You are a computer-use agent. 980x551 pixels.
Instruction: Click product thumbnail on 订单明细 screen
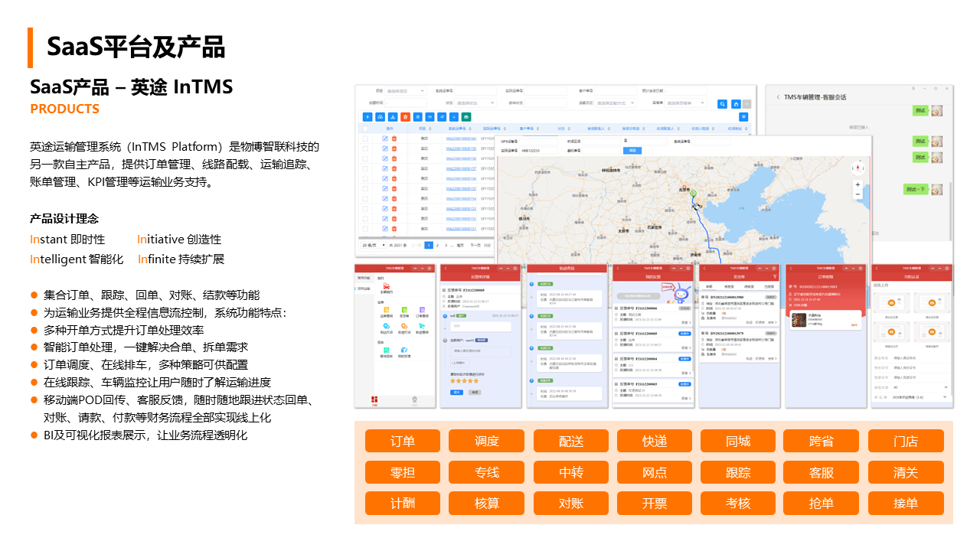(799, 320)
